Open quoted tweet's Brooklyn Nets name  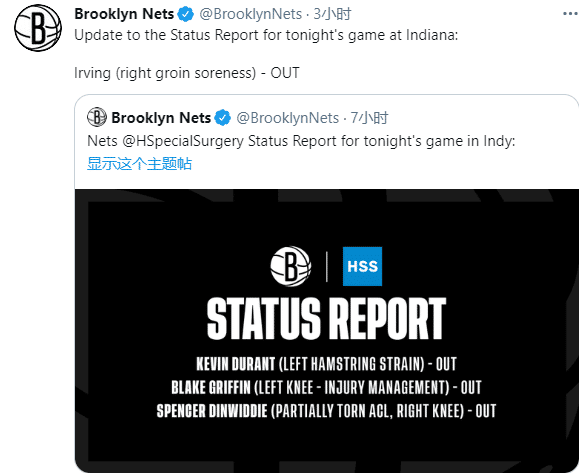coord(161,118)
